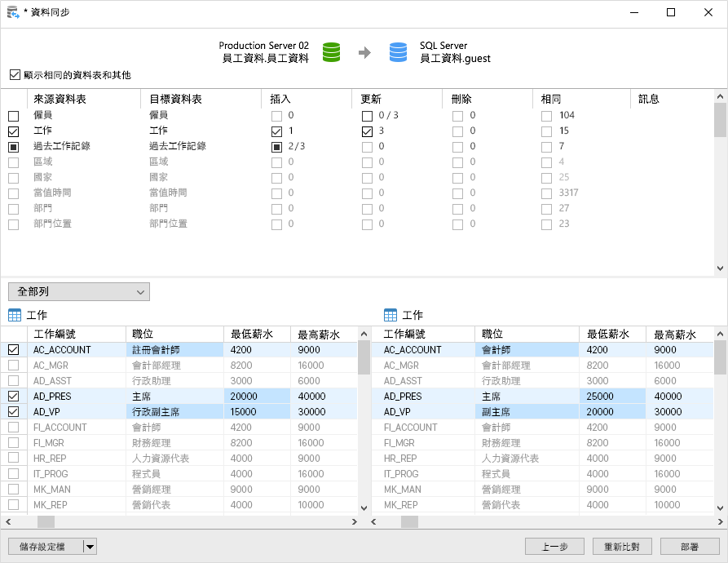The height and width of the screenshot is (563, 728).
Task: Toggle the 過去工作記錄 source table checkbox
Action: (14, 147)
